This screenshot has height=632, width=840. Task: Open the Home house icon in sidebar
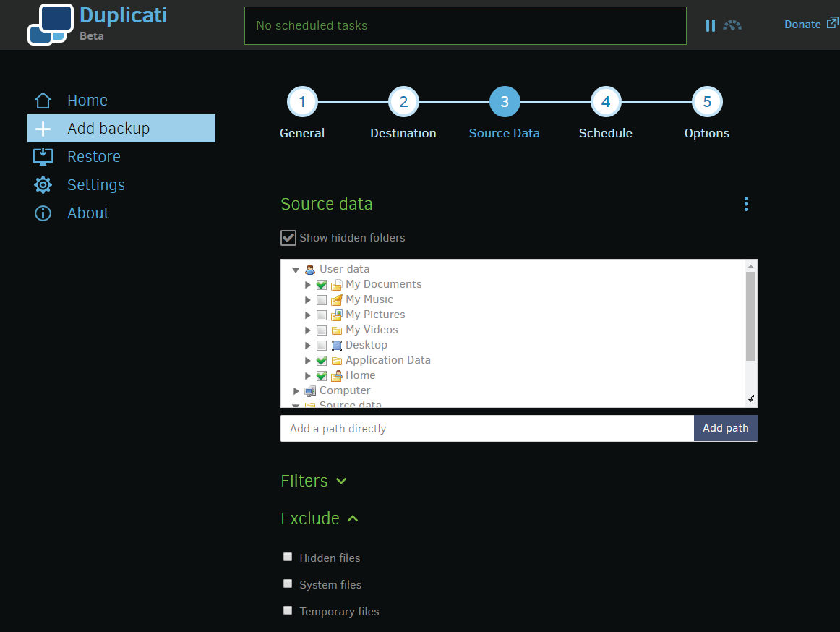click(x=43, y=101)
